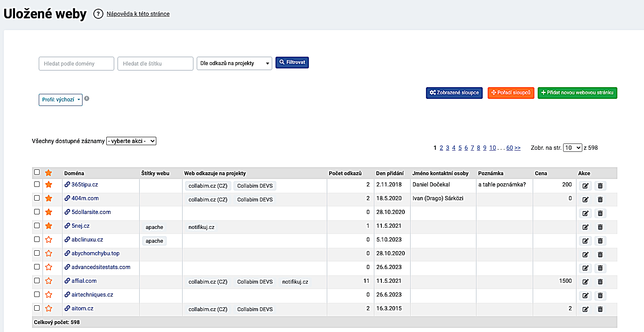Viewport: 644px width, 332px height.
Task: Open the '- vyberte akci -' select
Action: (x=131, y=141)
